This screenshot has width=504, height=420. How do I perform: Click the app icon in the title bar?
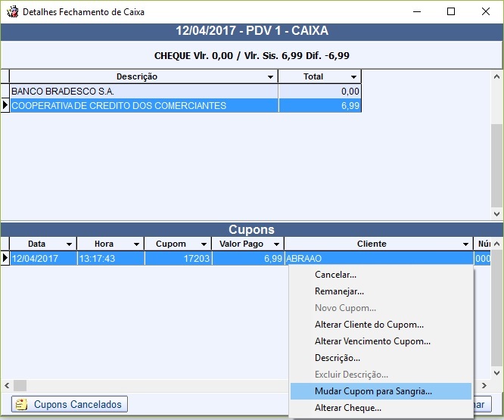pyautogui.click(x=12, y=12)
